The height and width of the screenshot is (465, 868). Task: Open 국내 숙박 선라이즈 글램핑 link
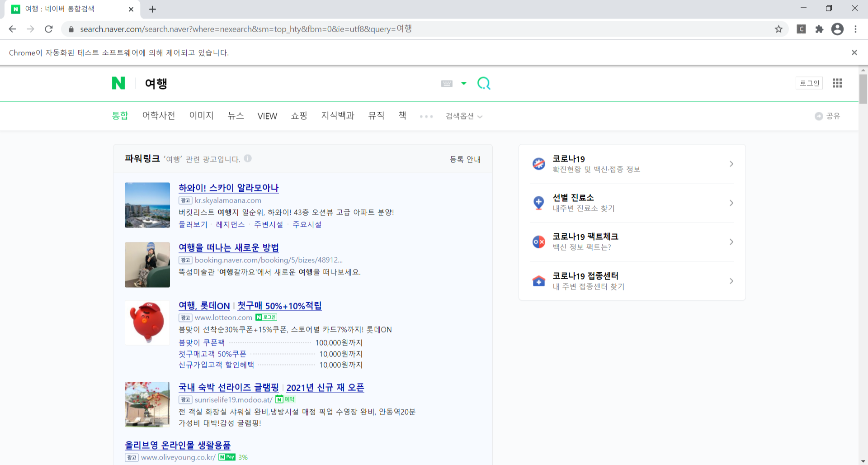coord(228,388)
